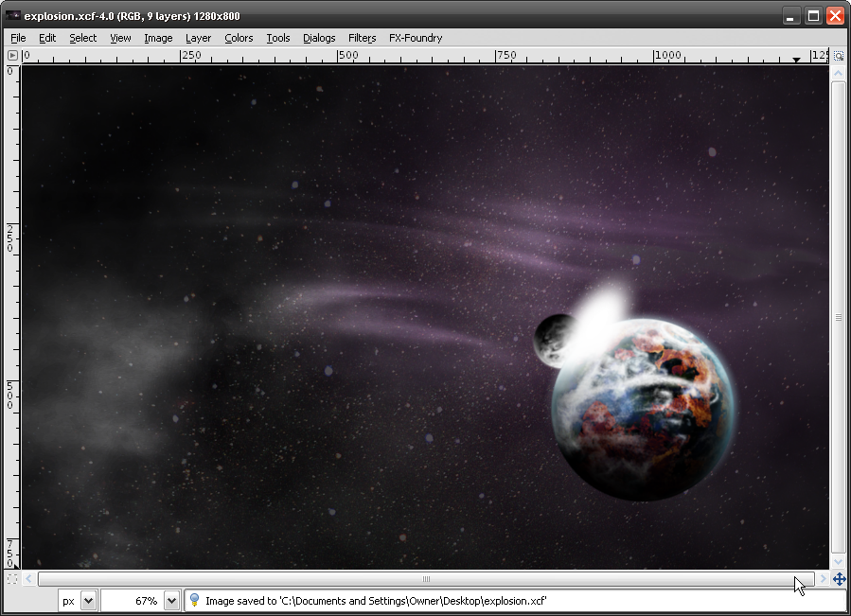Click the horizontal scrollbar thumb

[x=426, y=579]
